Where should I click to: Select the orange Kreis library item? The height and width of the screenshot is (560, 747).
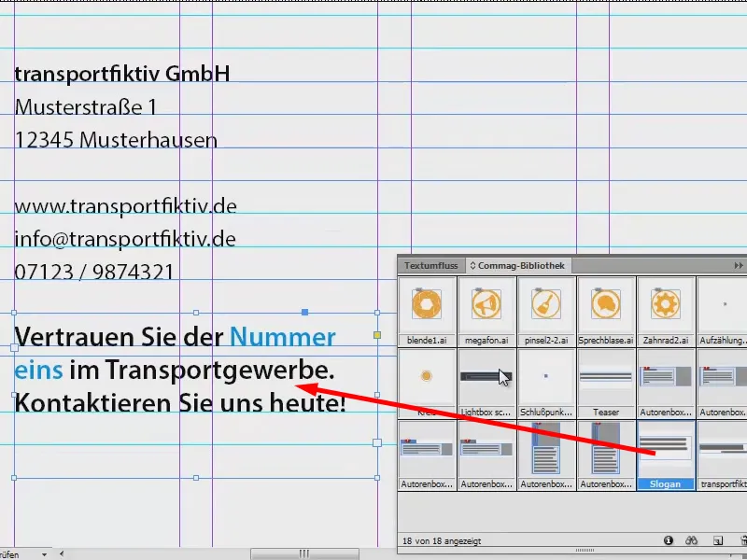point(427,384)
